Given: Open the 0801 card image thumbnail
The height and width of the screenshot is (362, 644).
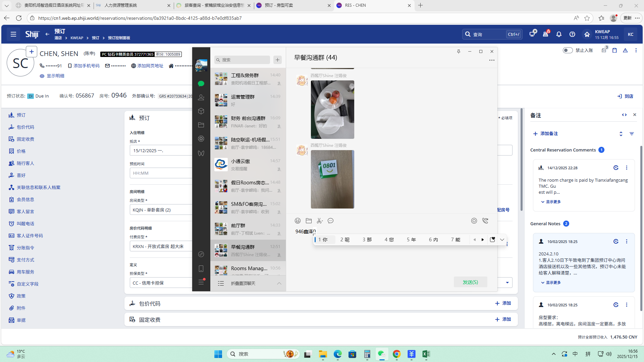Looking at the screenshot, I should 332,179.
